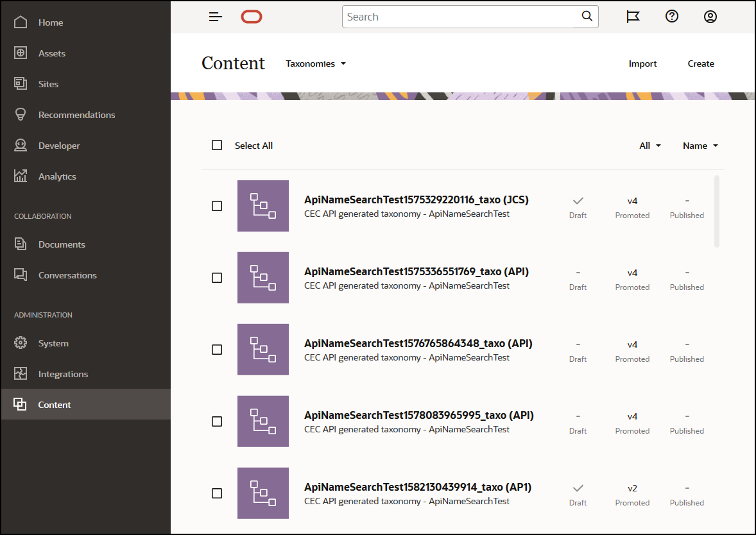756x535 pixels.
Task: Click the Create button
Action: (x=701, y=64)
